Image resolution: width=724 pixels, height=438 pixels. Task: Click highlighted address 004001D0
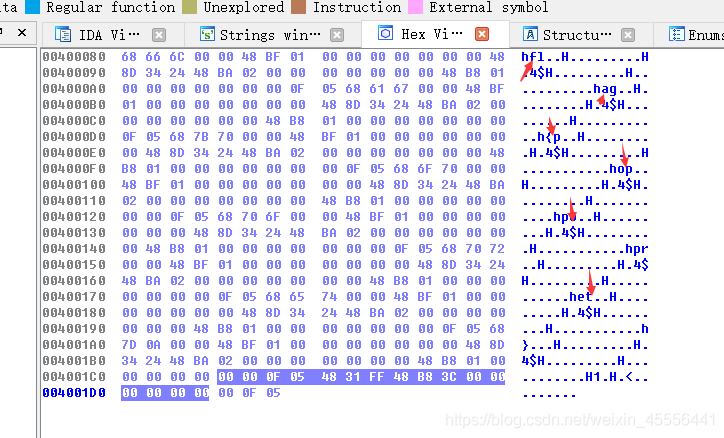(x=74, y=393)
